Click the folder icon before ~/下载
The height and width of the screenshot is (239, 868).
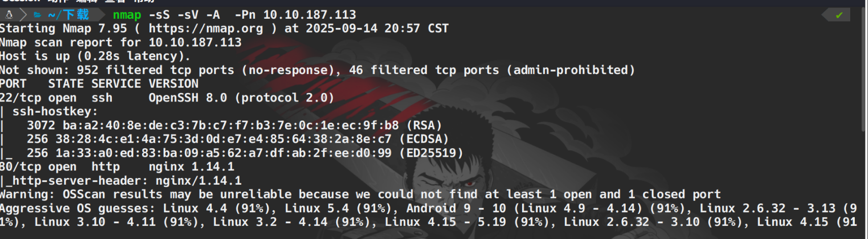(37, 15)
